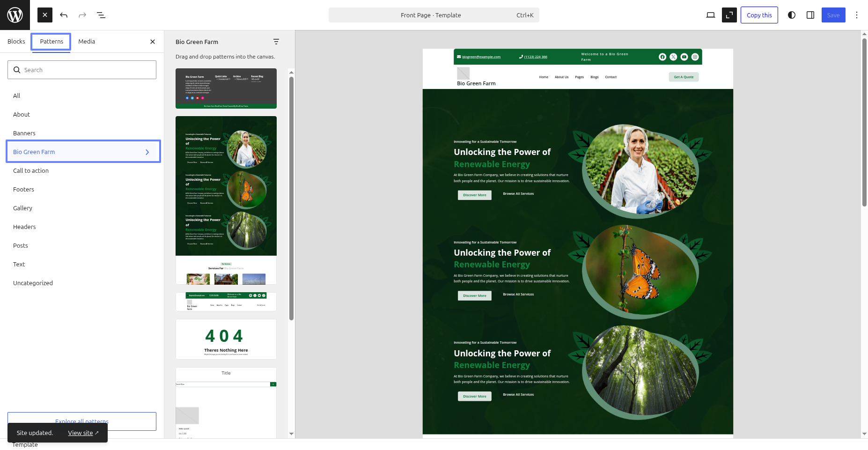The height and width of the screenshot is (450, 868).
Task: Click the Copy this button
Action: [x=759, y=15]
